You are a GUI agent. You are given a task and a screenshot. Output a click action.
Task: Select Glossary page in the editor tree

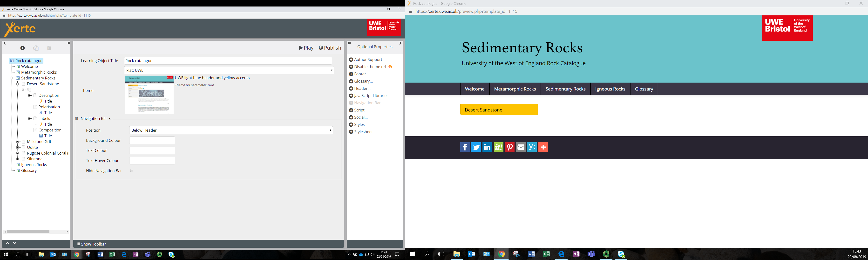point(29,170)
